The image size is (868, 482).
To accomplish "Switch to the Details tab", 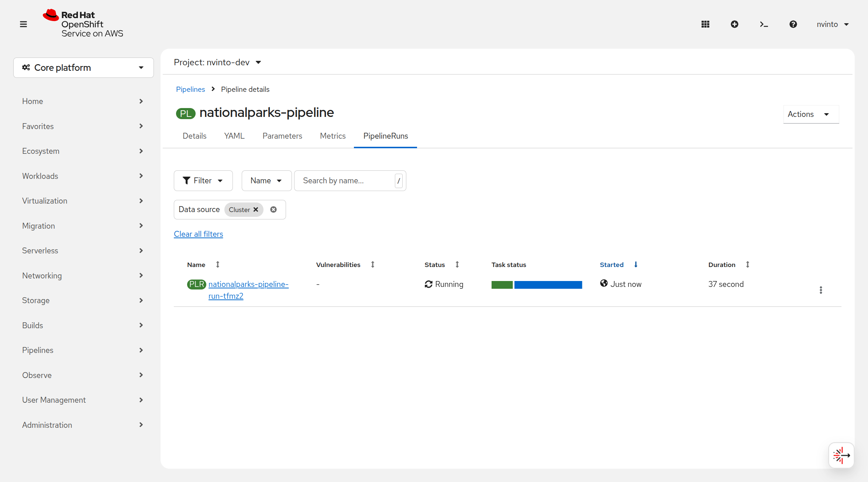I will point(194,136).
